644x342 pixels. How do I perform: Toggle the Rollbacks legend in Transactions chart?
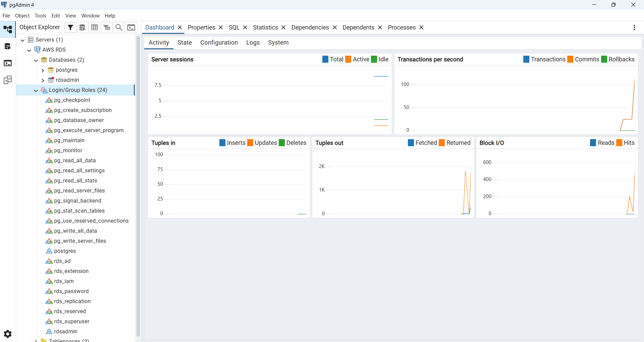click(x=618, y=59)
